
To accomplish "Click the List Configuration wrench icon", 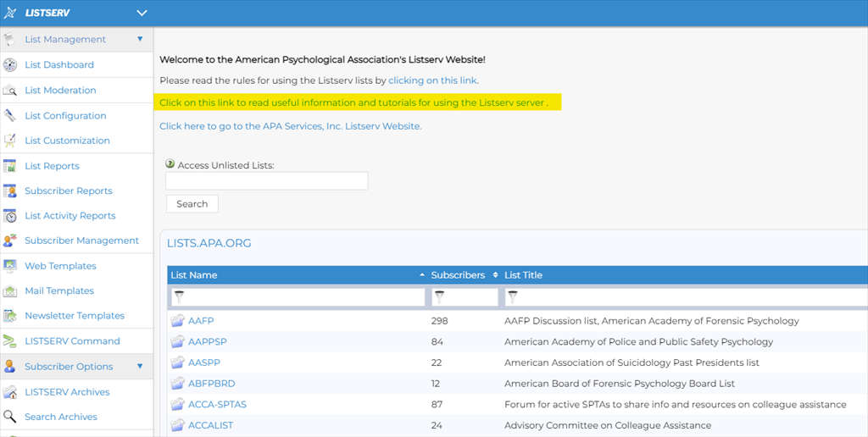I will click(9, 116).
